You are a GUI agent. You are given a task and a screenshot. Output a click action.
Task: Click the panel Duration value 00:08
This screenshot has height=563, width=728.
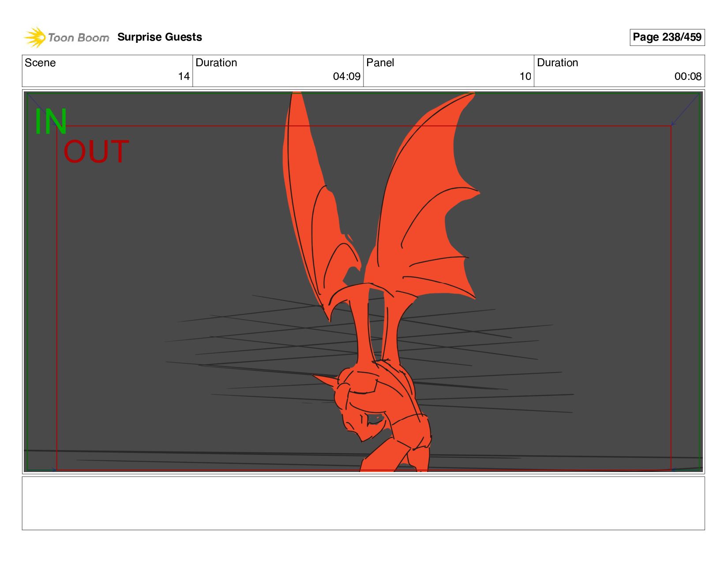coord(687,76)
